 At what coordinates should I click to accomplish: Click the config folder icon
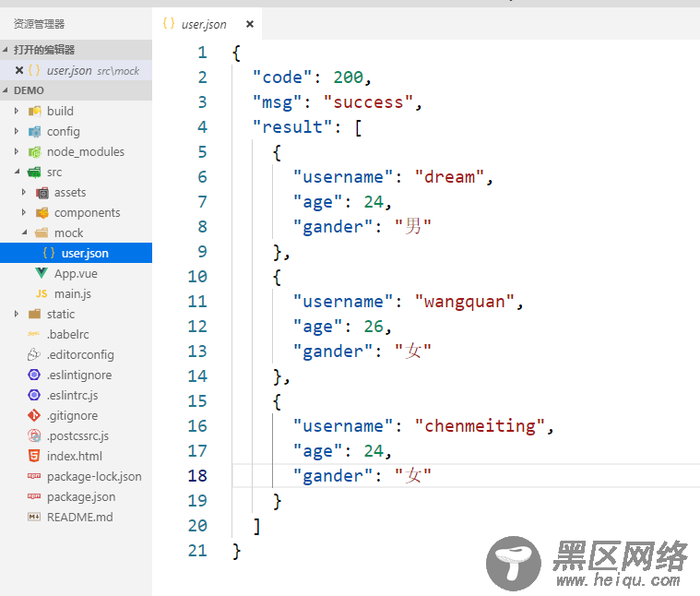pyautogui.click(x=34, y=131)
